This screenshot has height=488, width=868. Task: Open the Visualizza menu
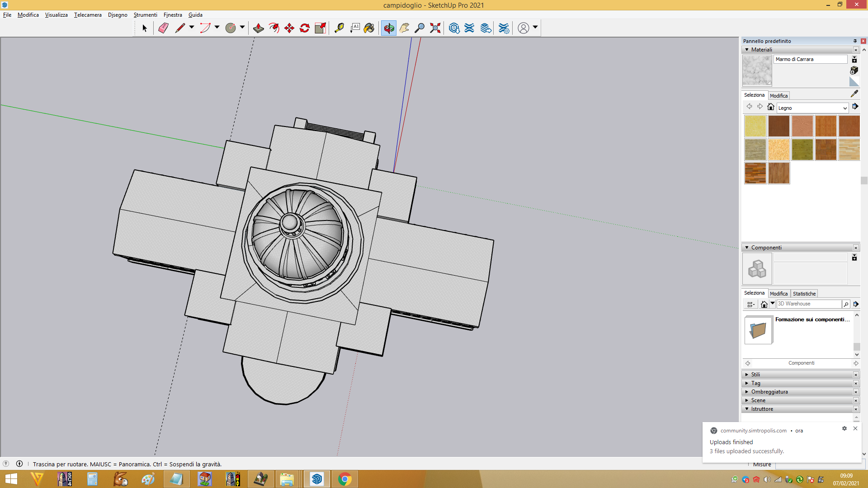click(x=56, y=15)
